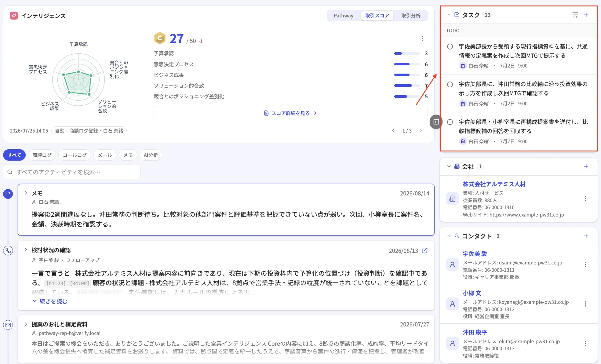The height and width of the screenshot is (364, 601).
Task: Click the 競合とのポジショニング差別化 score bar
Action: coord(407,96)
